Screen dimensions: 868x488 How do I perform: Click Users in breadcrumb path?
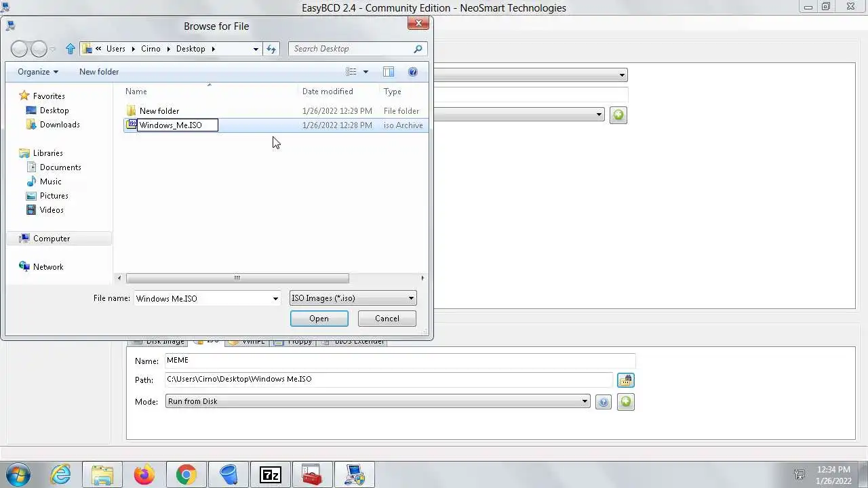[x=116, y=49]
